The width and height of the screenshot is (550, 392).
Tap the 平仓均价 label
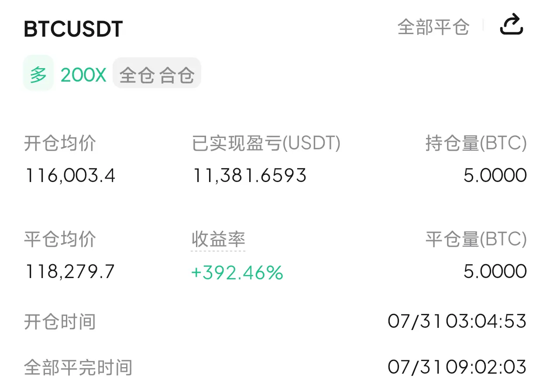click(x=60, y=239)
